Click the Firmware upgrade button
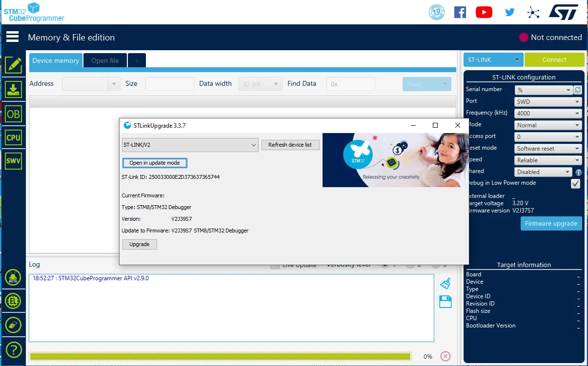The image size is (588, 366). (x=551, y=224)
